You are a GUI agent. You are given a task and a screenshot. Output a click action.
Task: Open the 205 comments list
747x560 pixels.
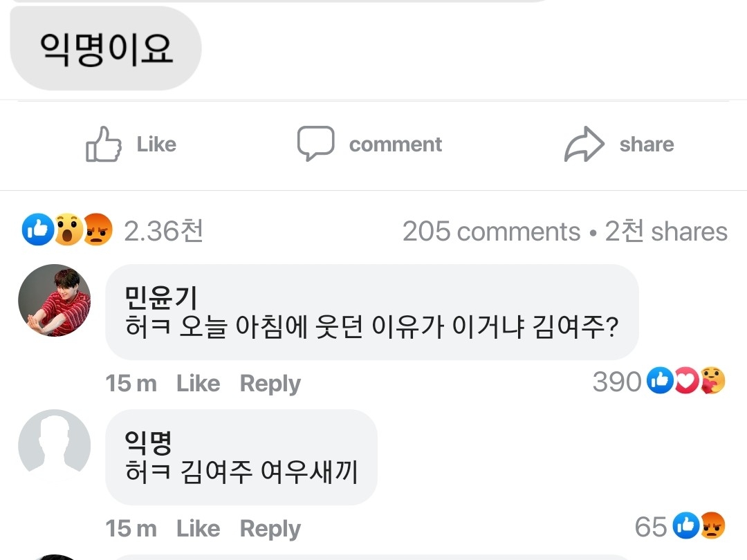[491, 232]
